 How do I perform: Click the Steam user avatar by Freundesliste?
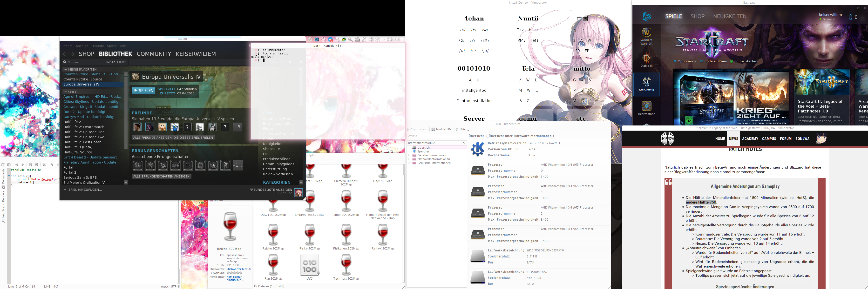pyautogui.click(x=298, y=192)
